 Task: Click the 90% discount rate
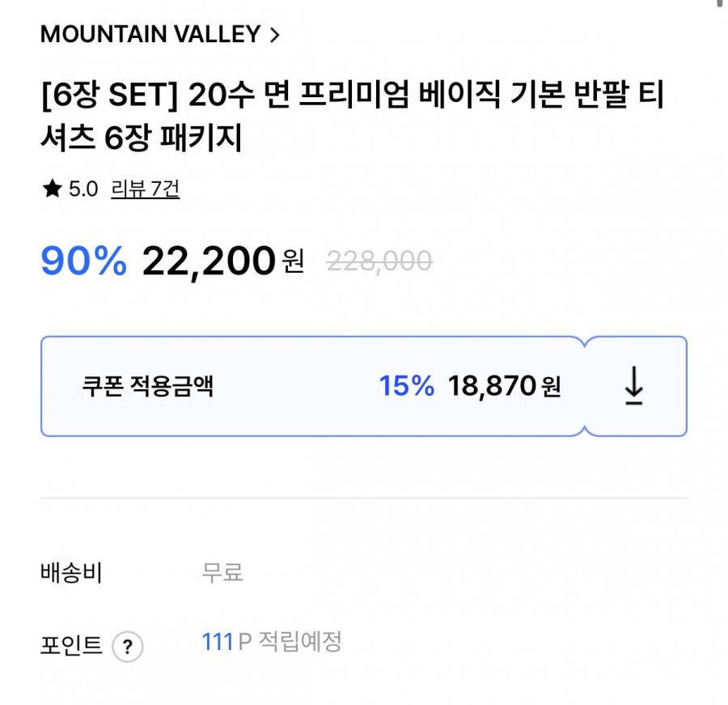(x=83, y=261)
